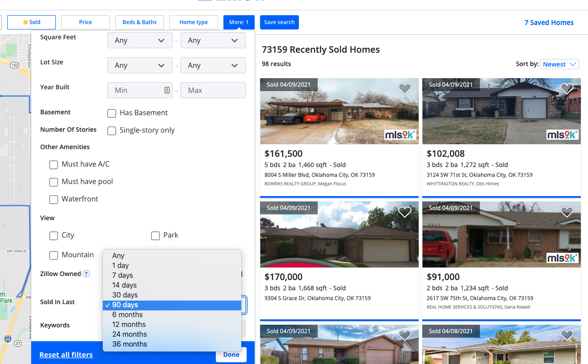Click Year Built Min autofill icon

[x=167, y=90]
